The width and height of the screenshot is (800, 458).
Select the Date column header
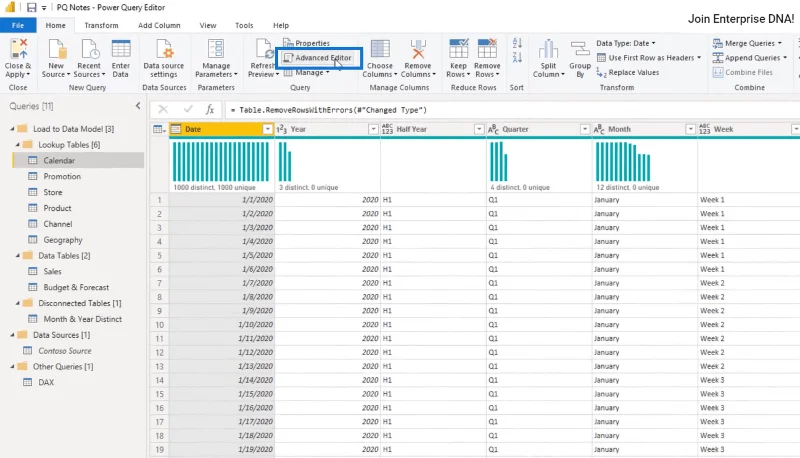click(x=222, y=130)
